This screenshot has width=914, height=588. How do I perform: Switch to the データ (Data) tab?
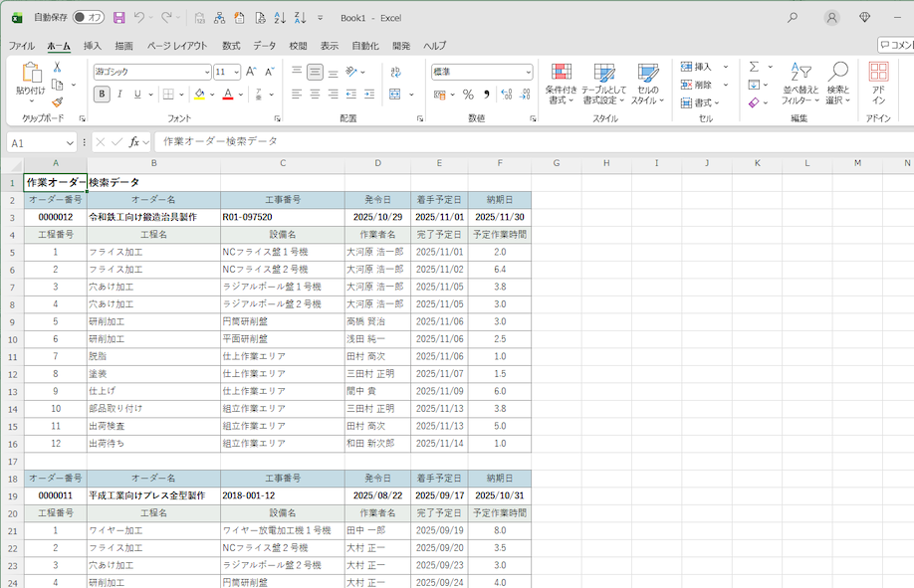tap(264, 46)
